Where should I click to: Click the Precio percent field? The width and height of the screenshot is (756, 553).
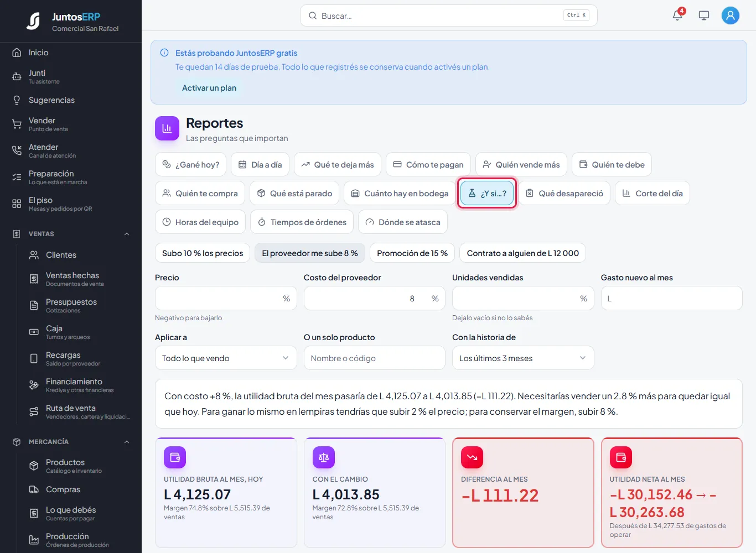click(226, 298)
